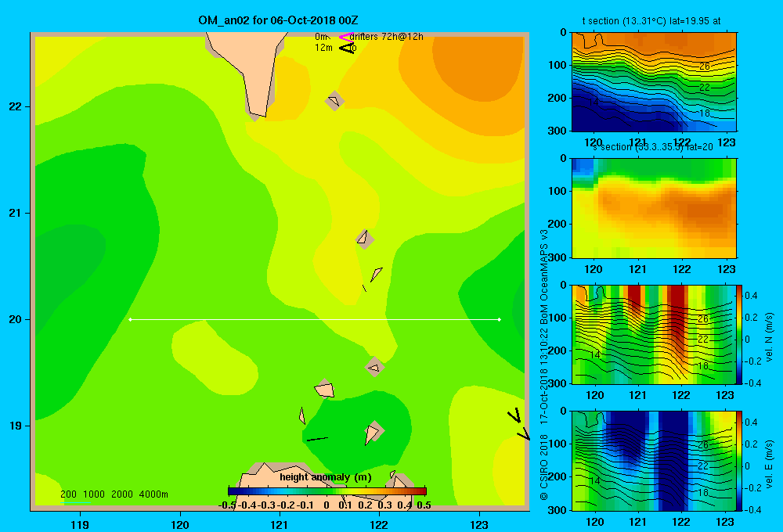Viewport: 783px width, 532px height.
Task: Click the island at 20.8N 121.8E
Action: (364, 239)
